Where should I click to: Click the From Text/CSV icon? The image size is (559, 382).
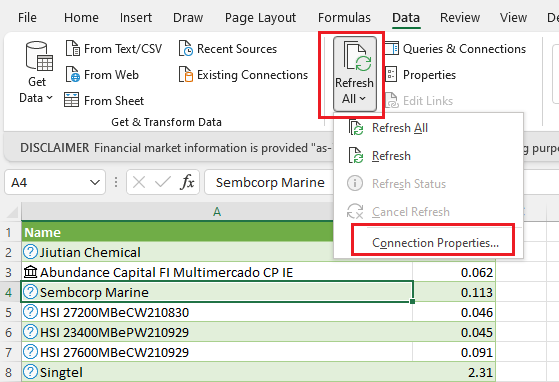pos(73,48)
